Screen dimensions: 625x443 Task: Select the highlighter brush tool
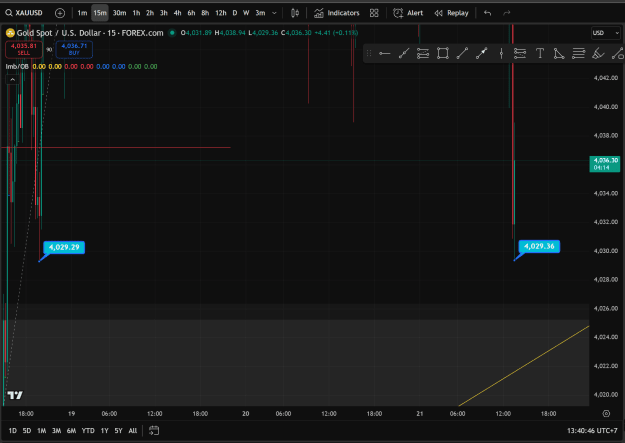(x=598, y=53)
